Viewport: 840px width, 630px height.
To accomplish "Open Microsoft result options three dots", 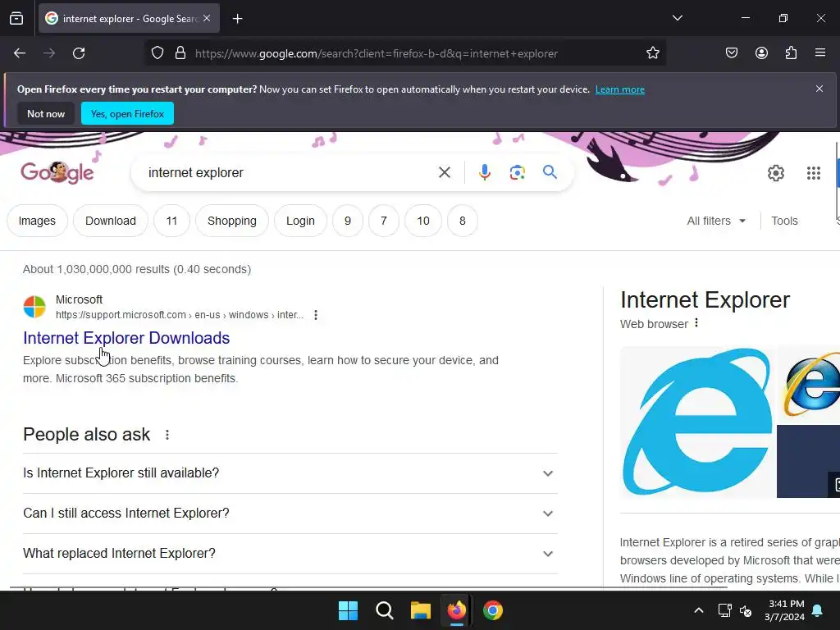I will [316, 315].
